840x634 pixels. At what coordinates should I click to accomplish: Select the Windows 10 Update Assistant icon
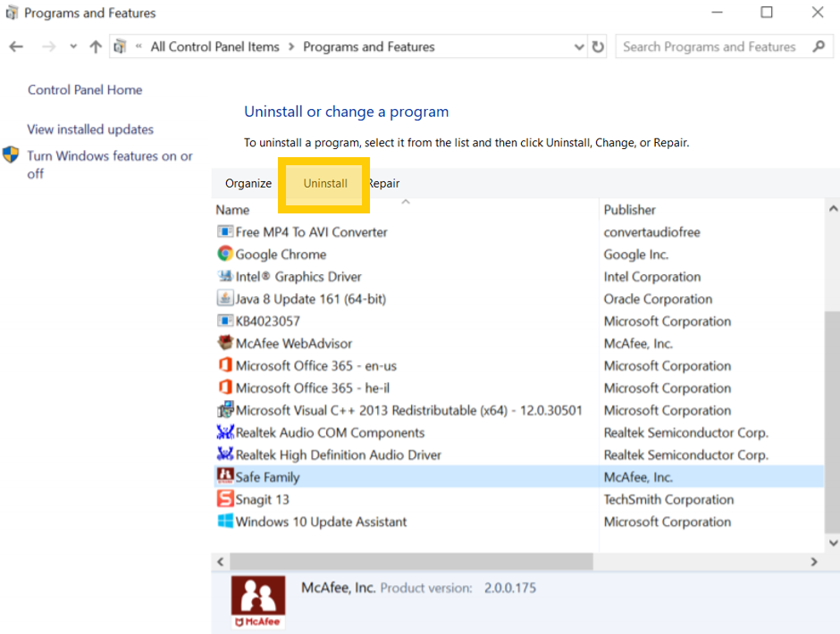pyautogui.click(x=225, y=521)
